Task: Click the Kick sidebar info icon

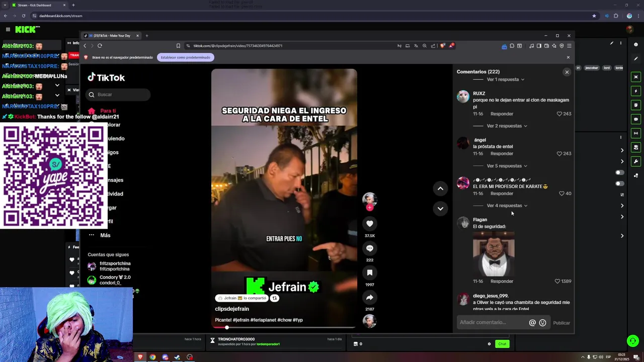Action: [636, 45]
